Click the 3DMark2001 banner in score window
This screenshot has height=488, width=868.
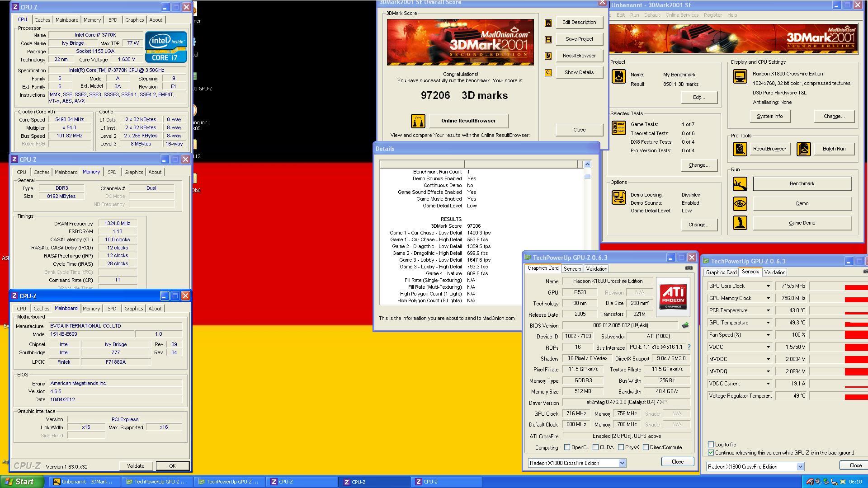tap(460, 42)
